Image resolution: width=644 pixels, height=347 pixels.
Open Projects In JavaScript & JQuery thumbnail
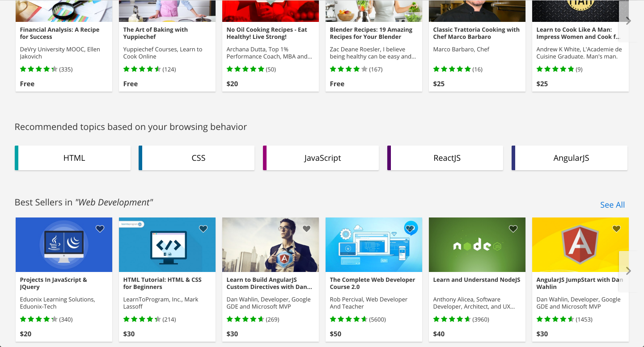[x=64, y=245]
